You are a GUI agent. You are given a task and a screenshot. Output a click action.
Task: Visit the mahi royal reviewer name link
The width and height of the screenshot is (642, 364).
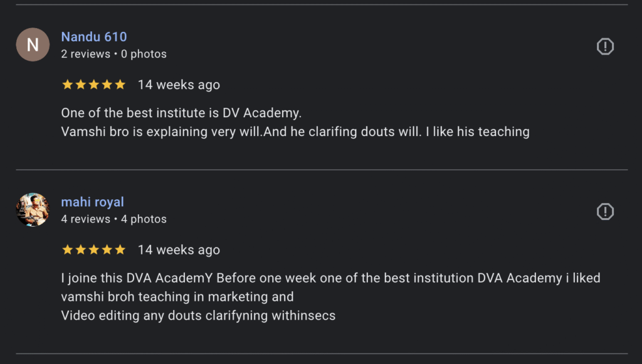93,202
